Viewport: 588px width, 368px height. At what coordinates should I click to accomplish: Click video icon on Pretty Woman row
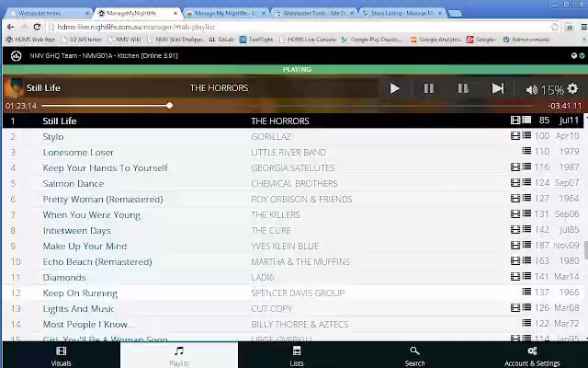coord(515,198)
